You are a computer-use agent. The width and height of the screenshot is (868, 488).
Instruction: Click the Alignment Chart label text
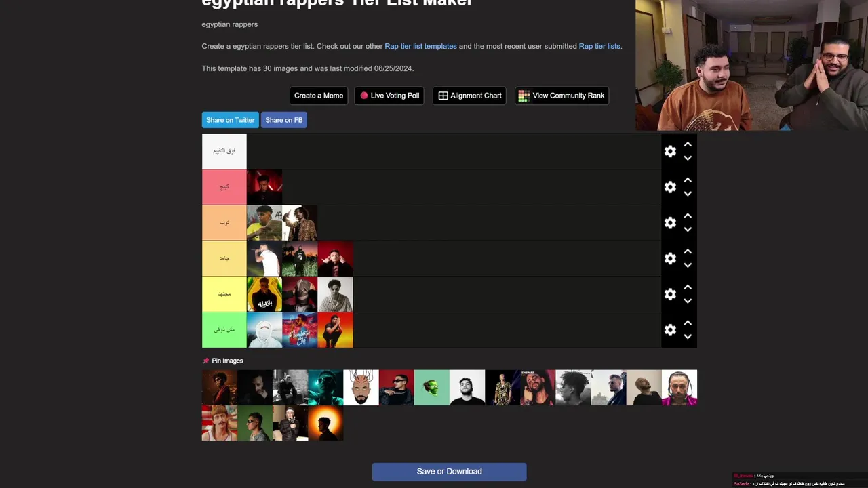pos(476,96)
